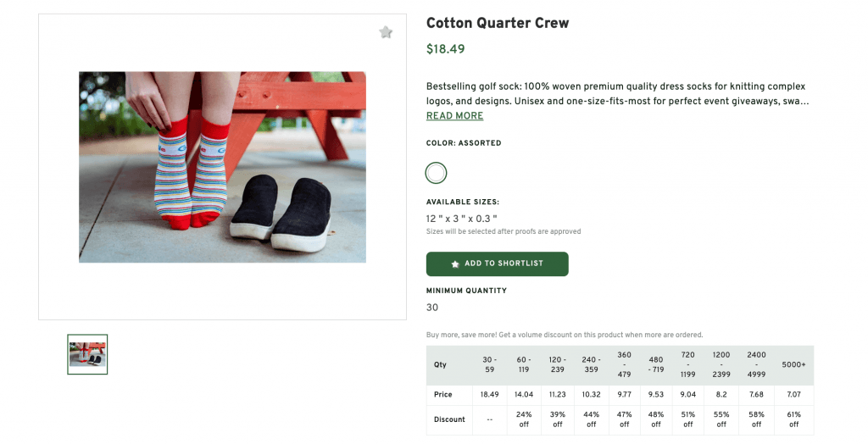The height and width of the screenshot is (444, 868).
Task: Click the 30 - 59 quantity column header
Action: pos(489,365)
